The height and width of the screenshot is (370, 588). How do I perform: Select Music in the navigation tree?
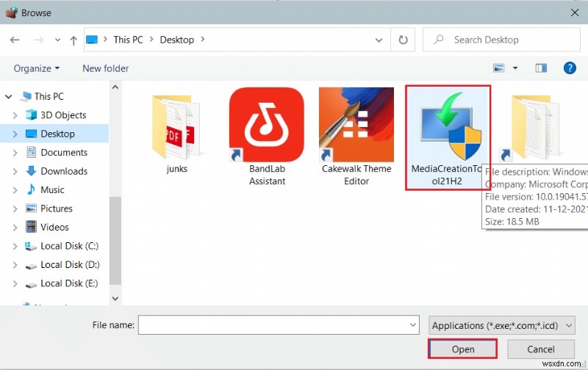[x=52, y=190]
